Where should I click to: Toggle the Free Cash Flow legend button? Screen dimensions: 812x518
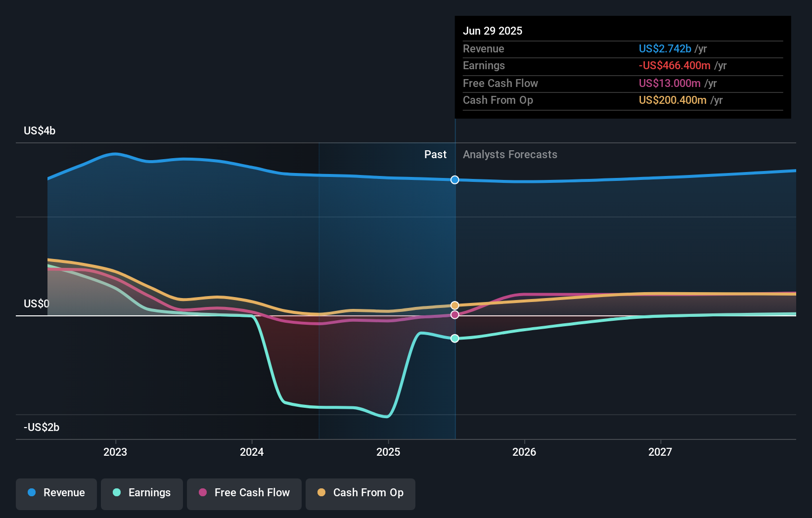coord(244,494)
